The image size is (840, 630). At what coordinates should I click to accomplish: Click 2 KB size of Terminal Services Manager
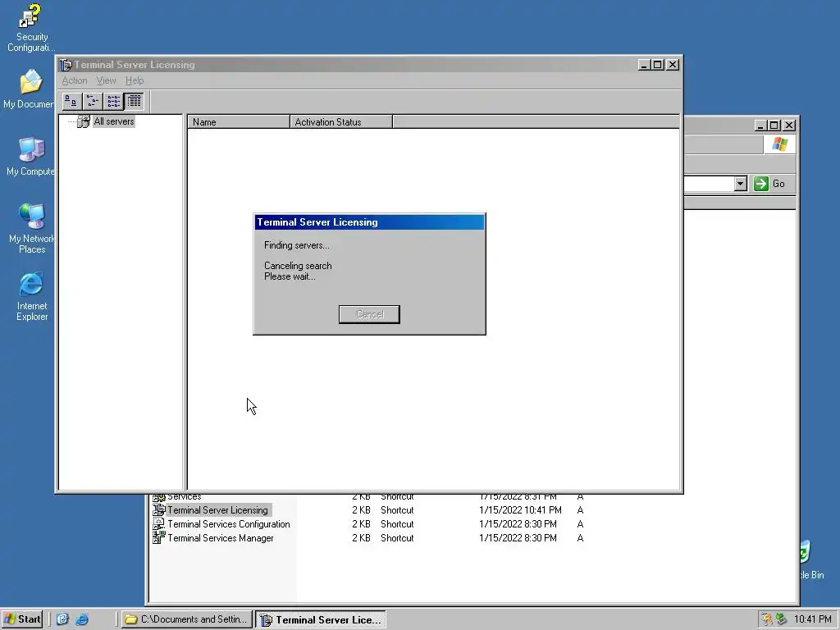pyautogui.click(x=361, y=538)
